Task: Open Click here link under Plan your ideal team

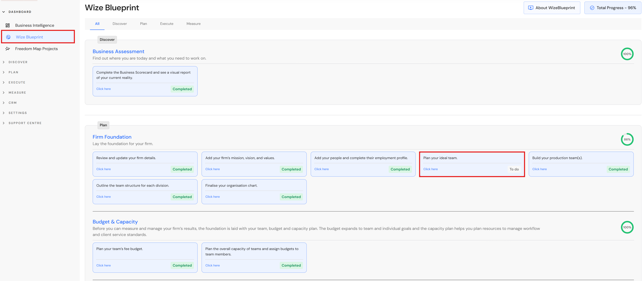Action: click(x=430, y=169)
